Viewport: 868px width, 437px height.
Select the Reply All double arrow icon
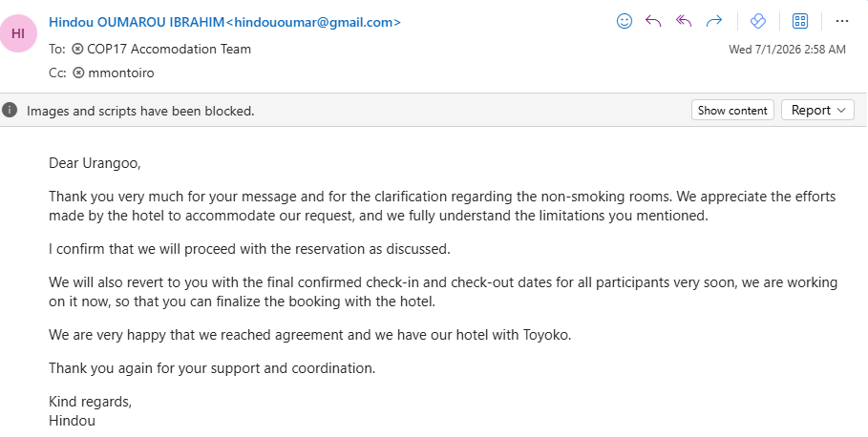pyautogui.click(x=685, y=21)
